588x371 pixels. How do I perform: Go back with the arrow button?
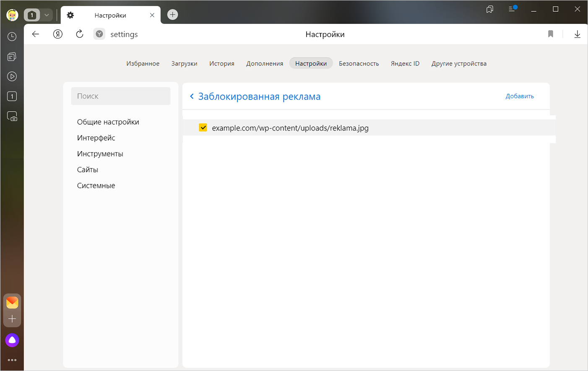pos(36,34)
